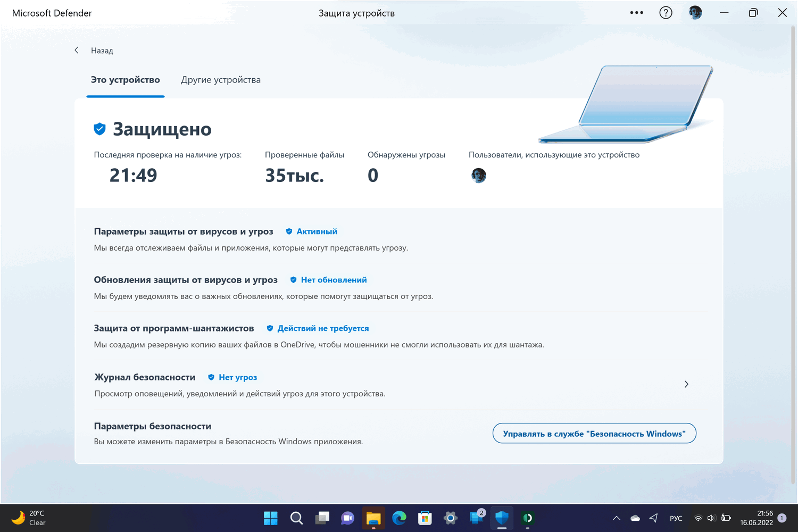This screenshot has height=532, width=798.
Task: Click the Активный status label
Action: (317, 231)
